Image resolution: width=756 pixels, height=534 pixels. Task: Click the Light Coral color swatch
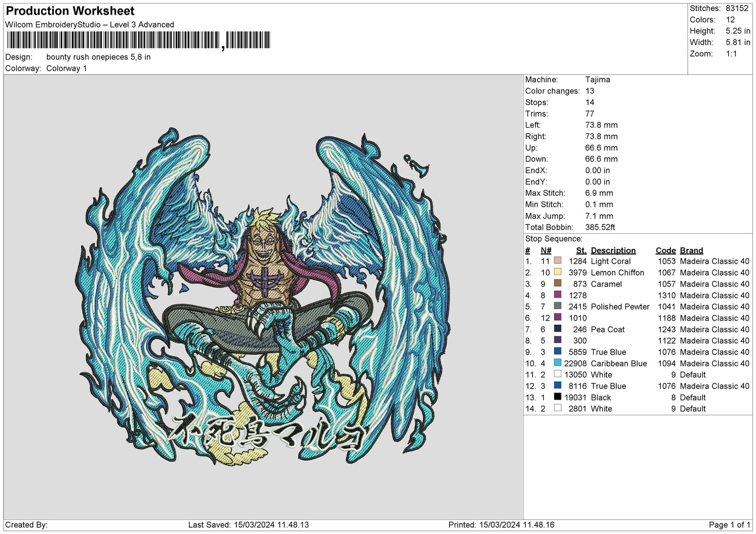[558, 261]
